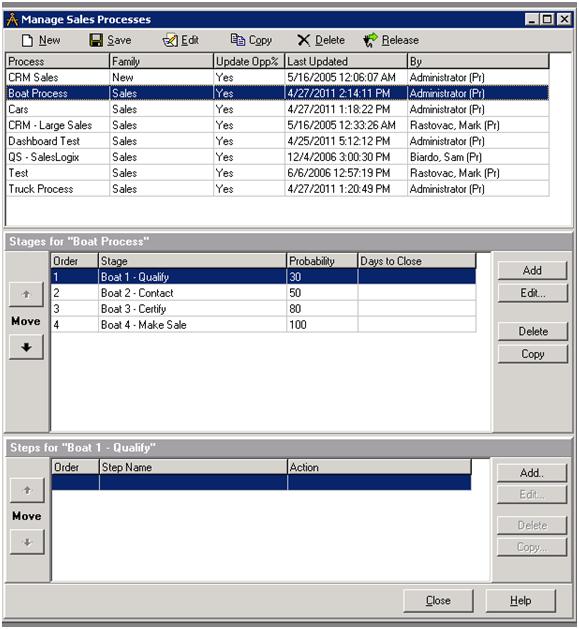Click the Delete X icon in the toolbar

[304, 40]
